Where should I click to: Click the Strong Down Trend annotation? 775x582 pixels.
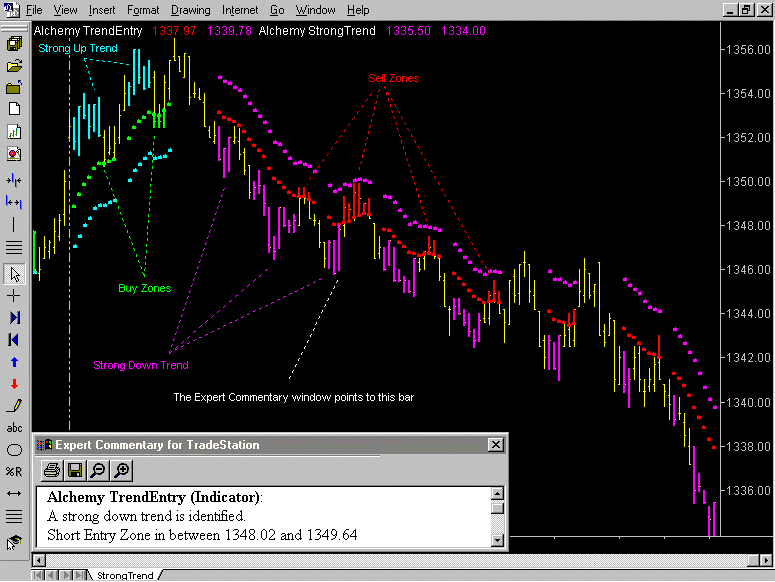pos(141,365)
